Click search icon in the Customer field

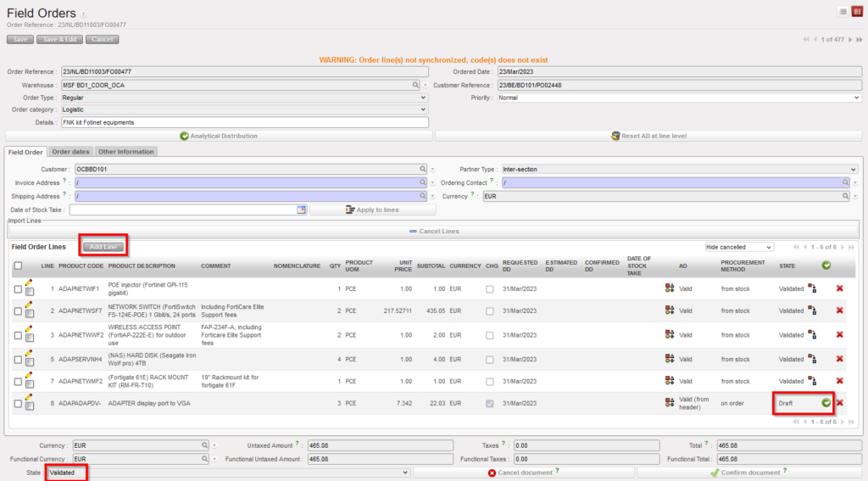click(x=422, y=169)
